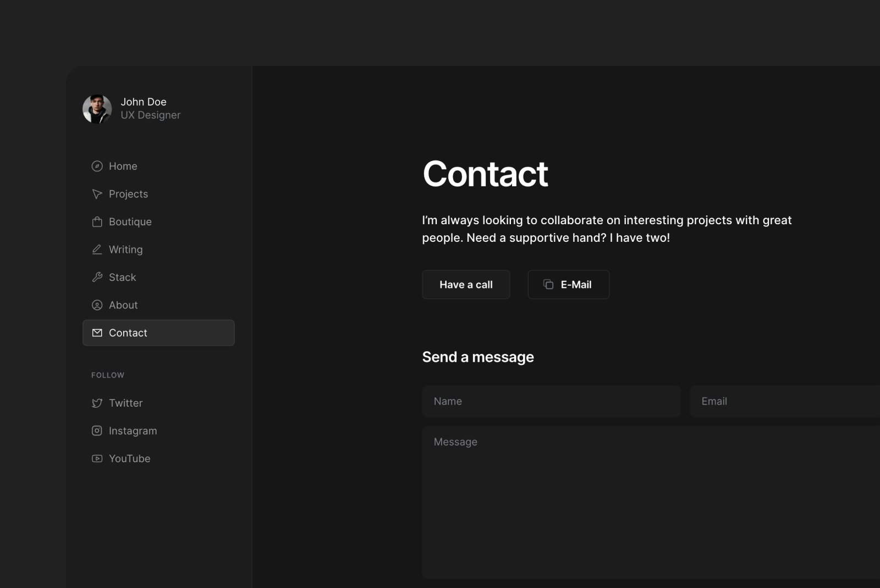Click the About user circle icon
Viewport: 880px width, 588px height.
pyautogui.click(x=97, y=305)
